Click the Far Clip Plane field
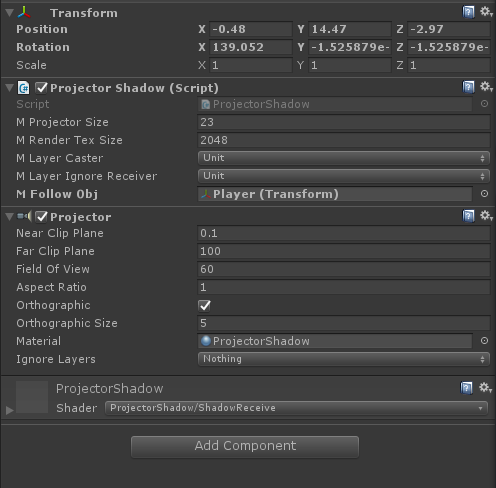The width and height of the screenshot is (496, 488). 344,251
